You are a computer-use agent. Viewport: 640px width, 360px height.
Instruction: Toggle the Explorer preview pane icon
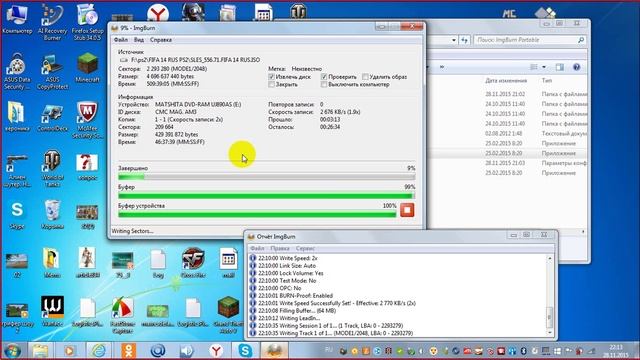tap(560, 67)
